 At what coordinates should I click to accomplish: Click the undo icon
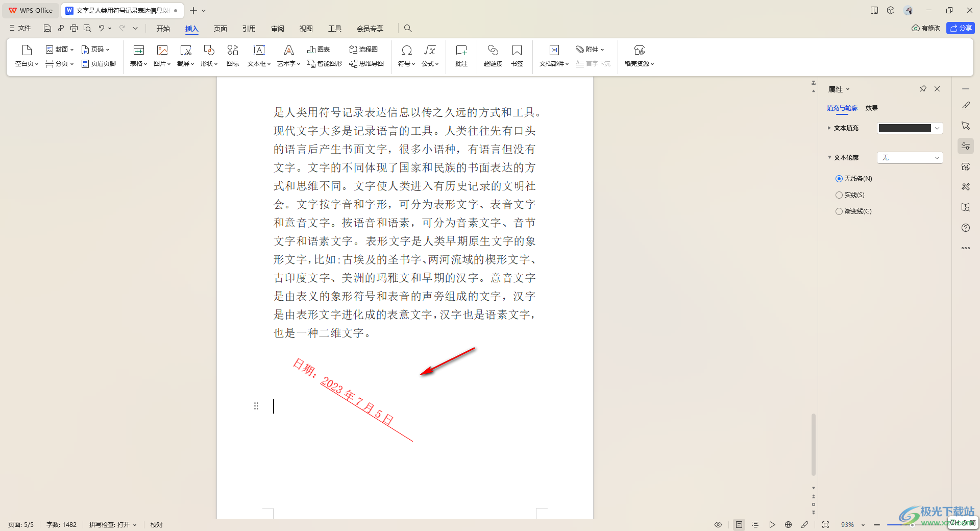(102, 28)
